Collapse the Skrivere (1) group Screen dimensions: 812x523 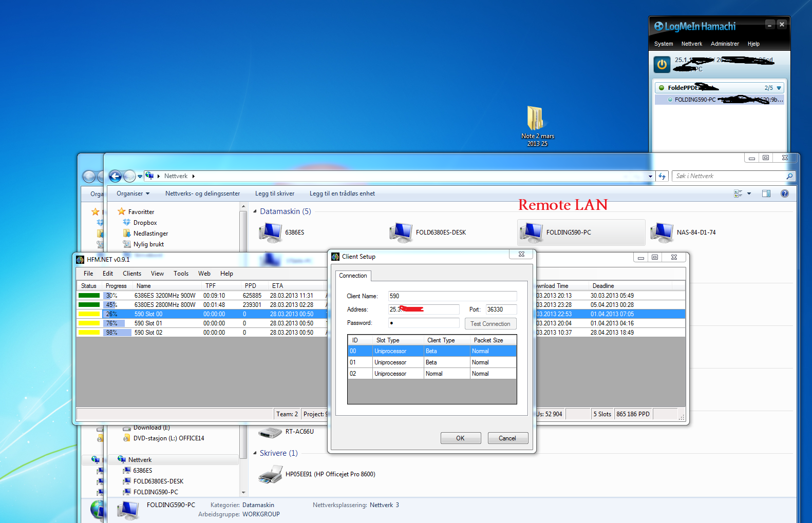click(x=255, y=453)
